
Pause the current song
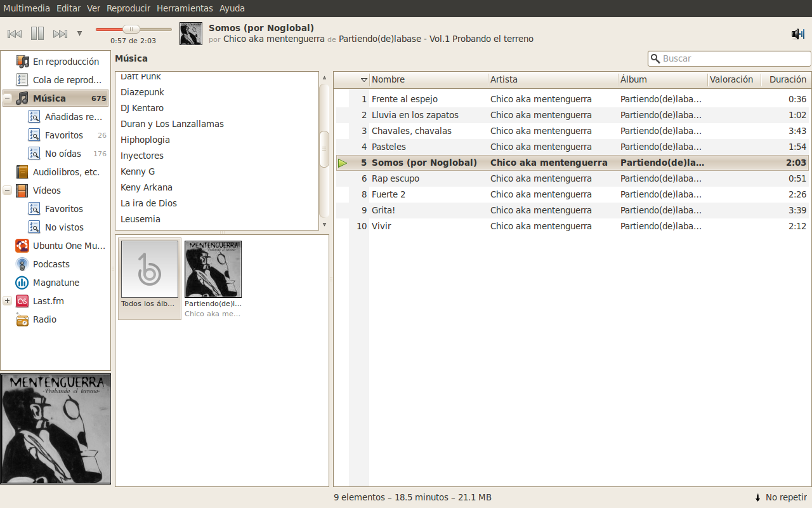click(x=37, y=34)
